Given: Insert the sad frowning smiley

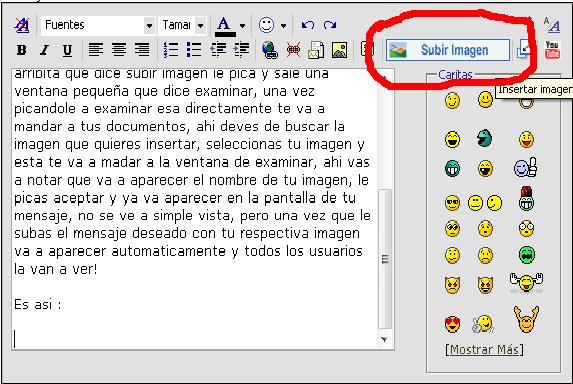Looking at the screenshot, I should tap(485, 255).
